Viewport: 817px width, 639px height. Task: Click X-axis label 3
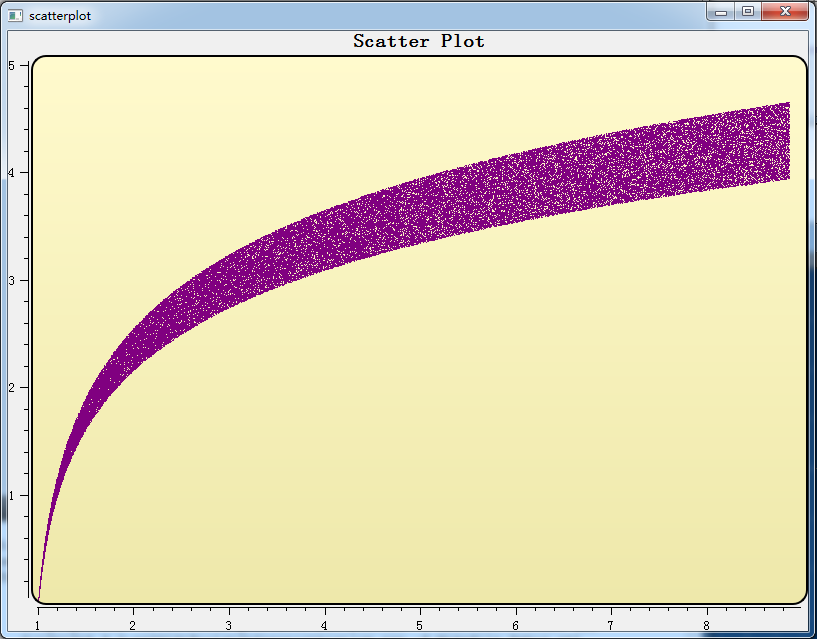tap(229, 626)
